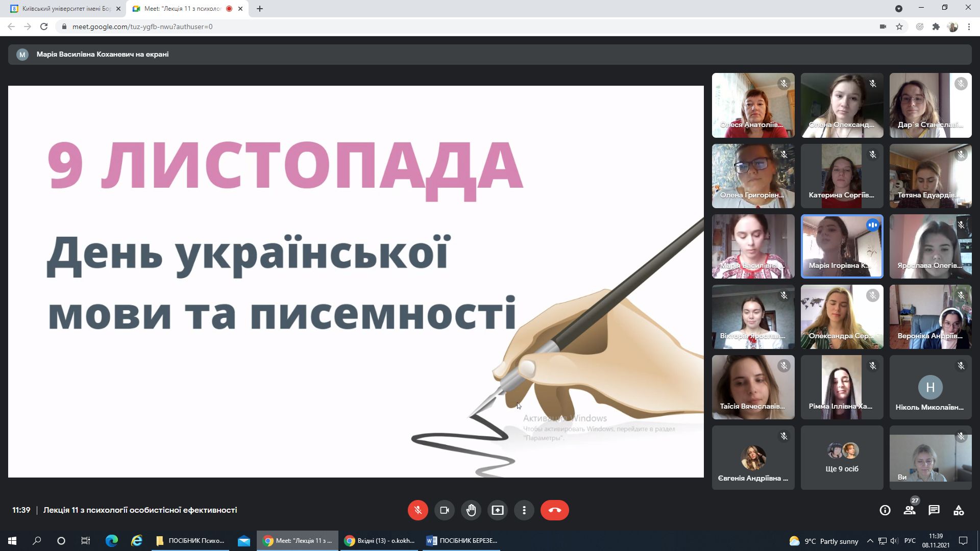Screen dimensions: 980x551
Task: Open Вхідні (13) Chrome taskbar window
Action: (x=380, y=541)
